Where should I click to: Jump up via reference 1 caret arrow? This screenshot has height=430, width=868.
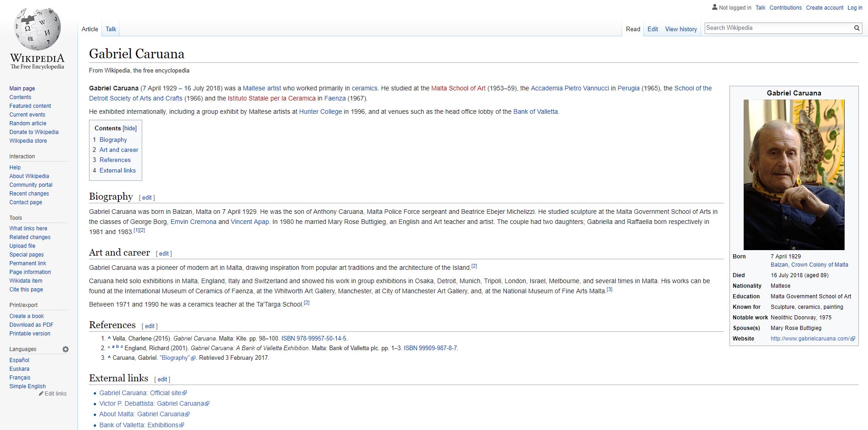109,338
